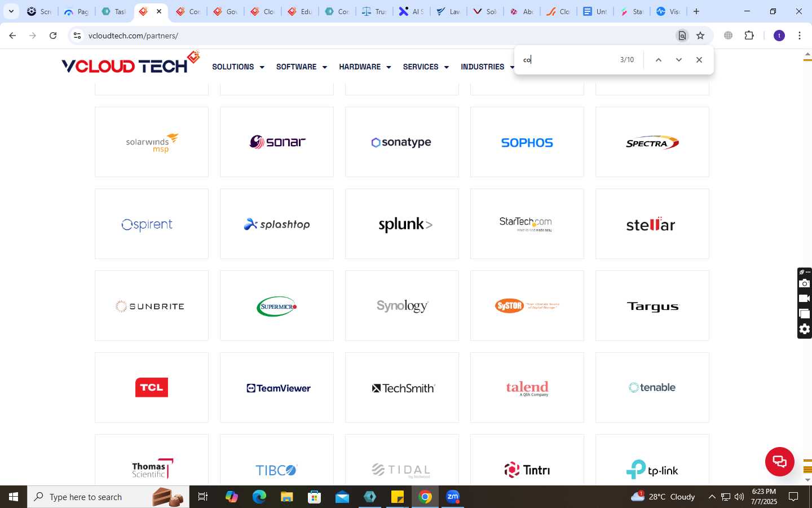
Task: Open Zoom from the taskbar
Action: pyautogui.click(x=453, y=497)
